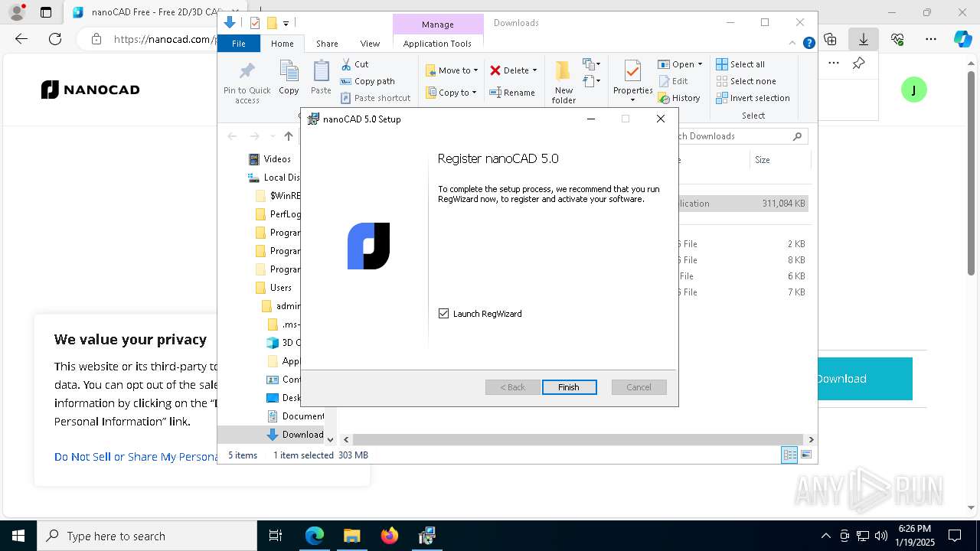Click the Cut scissors icon
Viewport: 980px width, 551px height.
point(346,64)
